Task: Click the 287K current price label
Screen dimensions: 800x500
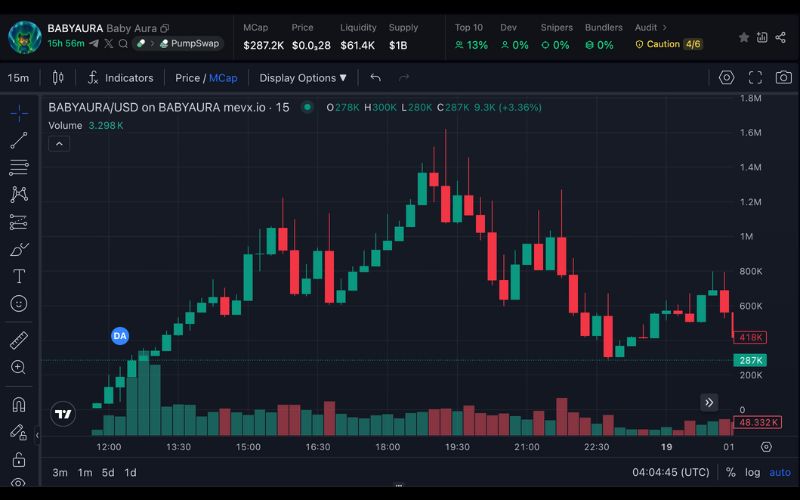Action: [750, 360]
